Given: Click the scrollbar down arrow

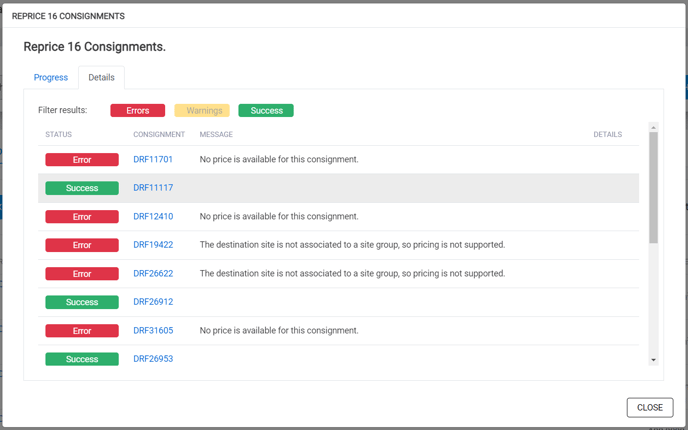Looking at the screenshot, I should (653, 360).
